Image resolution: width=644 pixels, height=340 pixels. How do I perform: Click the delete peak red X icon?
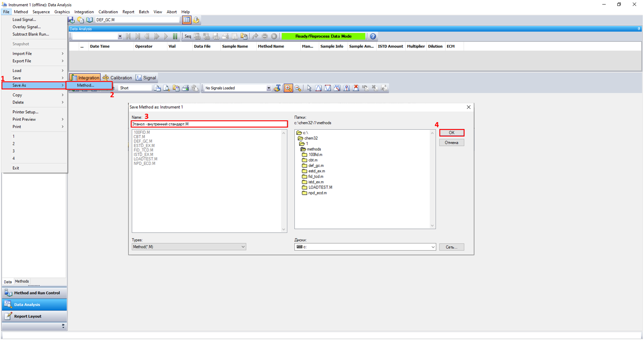[356, 88]
